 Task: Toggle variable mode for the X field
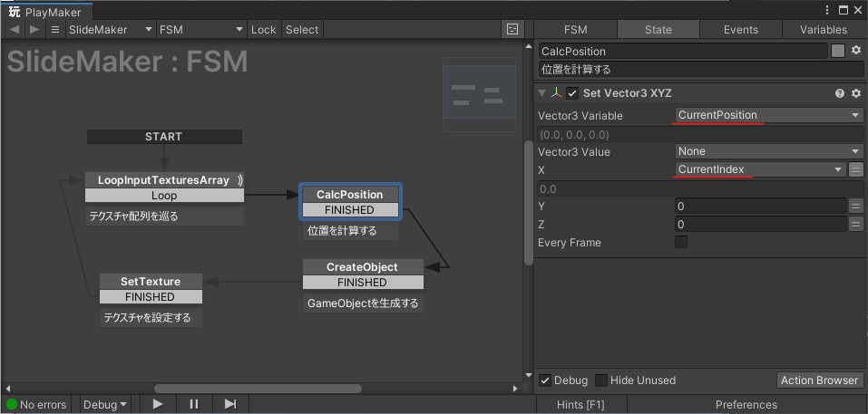(856, 169)
